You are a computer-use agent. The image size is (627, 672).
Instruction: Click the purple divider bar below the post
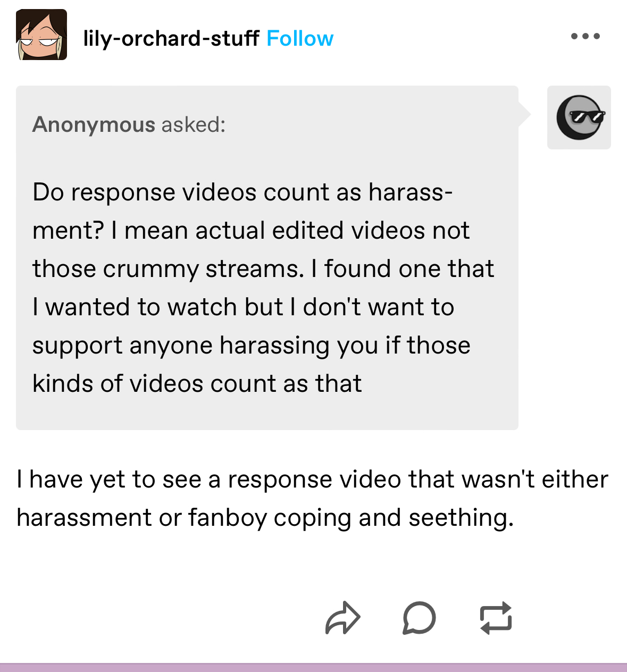pyautogui.click(x=313, y=668)
